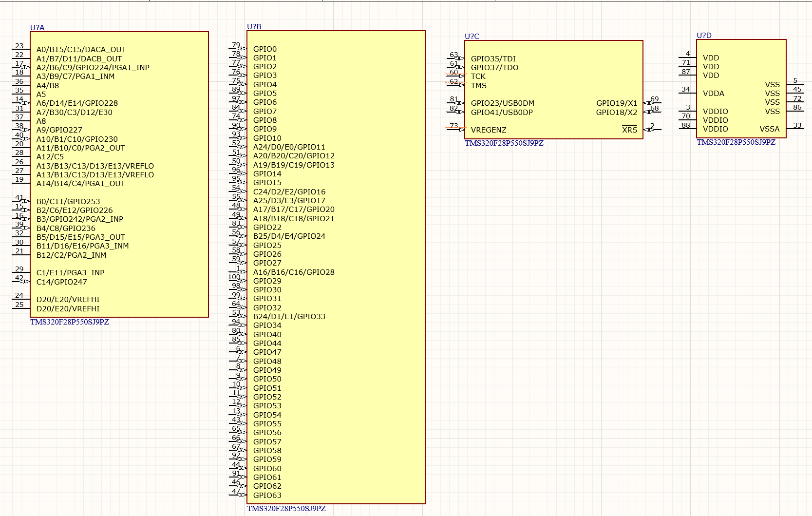Viewport: 812px width, 516px height.
Task: Select the A6/D14/E14/GPIO228 pin label
Action: coord(77,103)
